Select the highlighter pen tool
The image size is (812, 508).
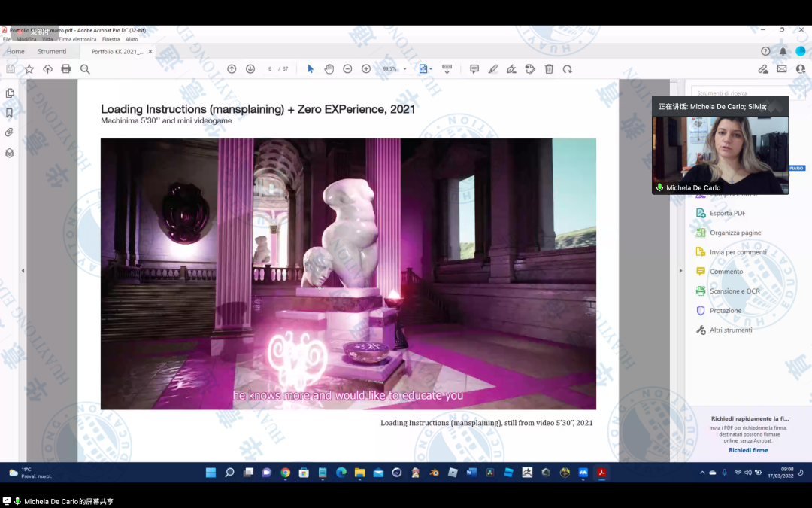pos(492,69)
